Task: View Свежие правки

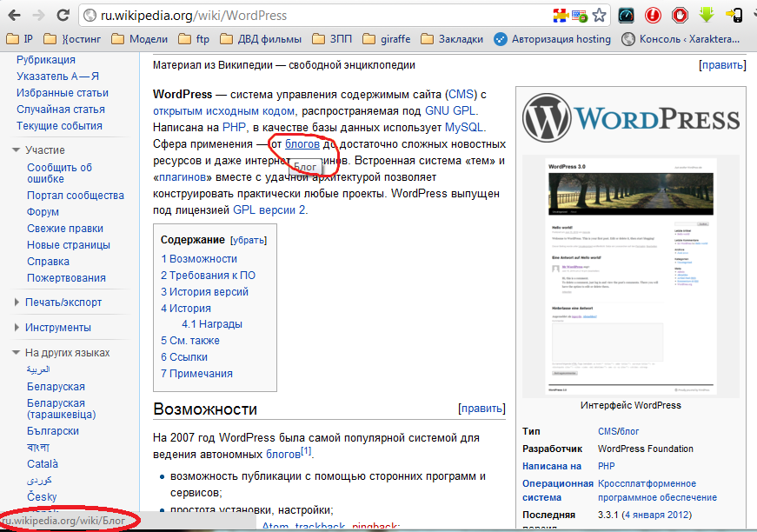Action: coord(65,229)
